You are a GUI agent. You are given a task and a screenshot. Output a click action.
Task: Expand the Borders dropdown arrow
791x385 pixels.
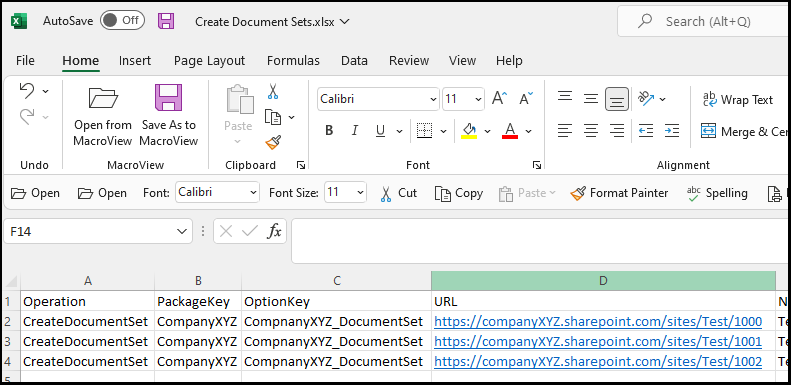443,132
